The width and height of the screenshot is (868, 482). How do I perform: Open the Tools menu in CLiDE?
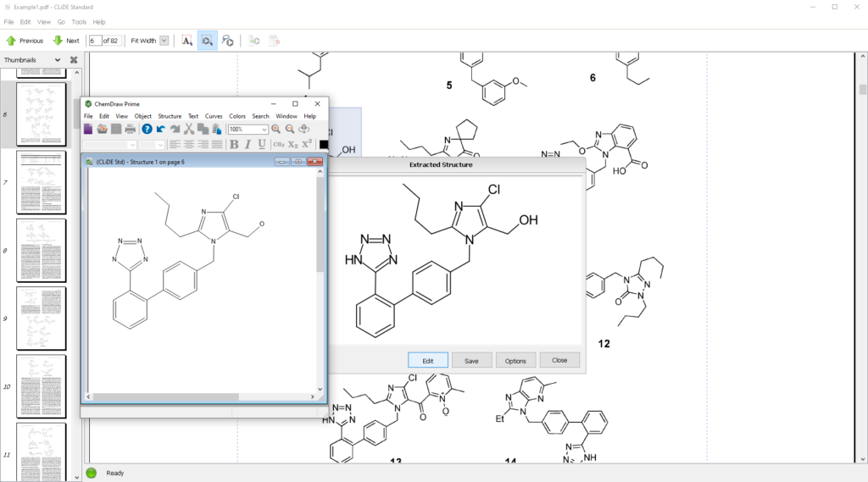(x=79, y=21)
